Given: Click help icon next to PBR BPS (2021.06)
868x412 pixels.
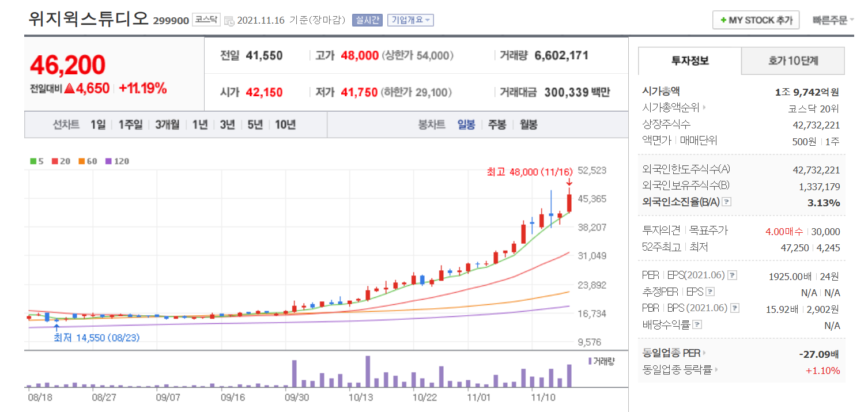Looking at the screenshot, I should (x=735, y=308).
